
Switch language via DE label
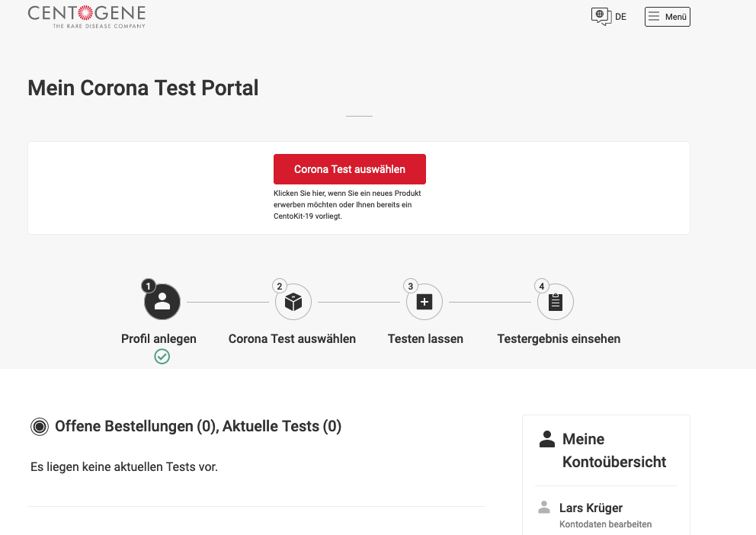point(621,17)
